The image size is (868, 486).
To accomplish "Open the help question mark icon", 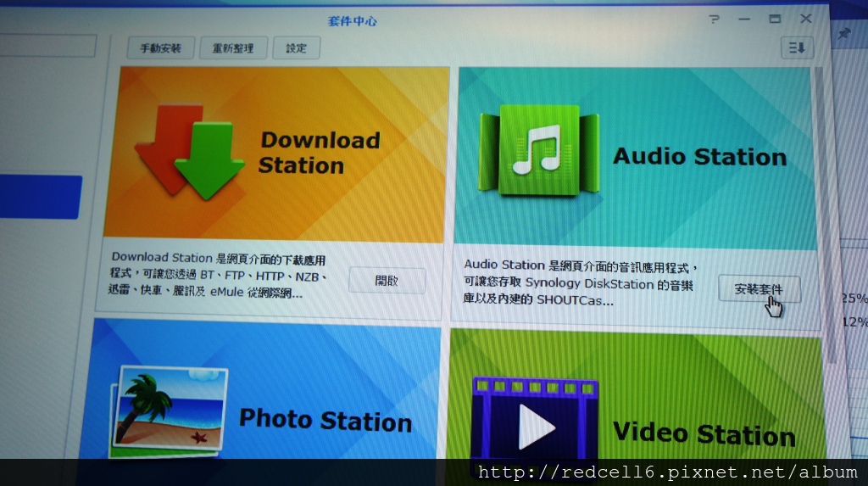I will [x=714, y=20].
